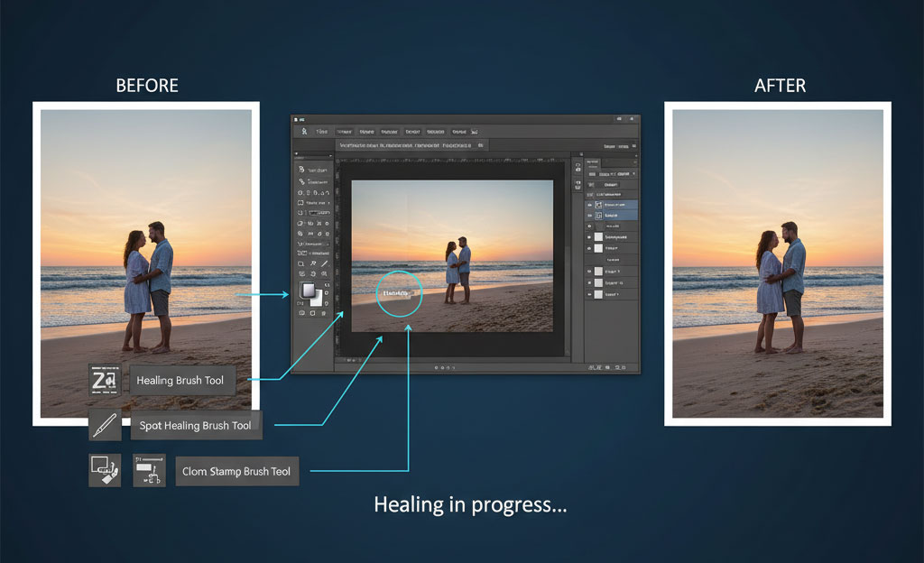Toggle visibility of the second highlighted layer
The image size is (924, 563).
[x=590, y=217]
